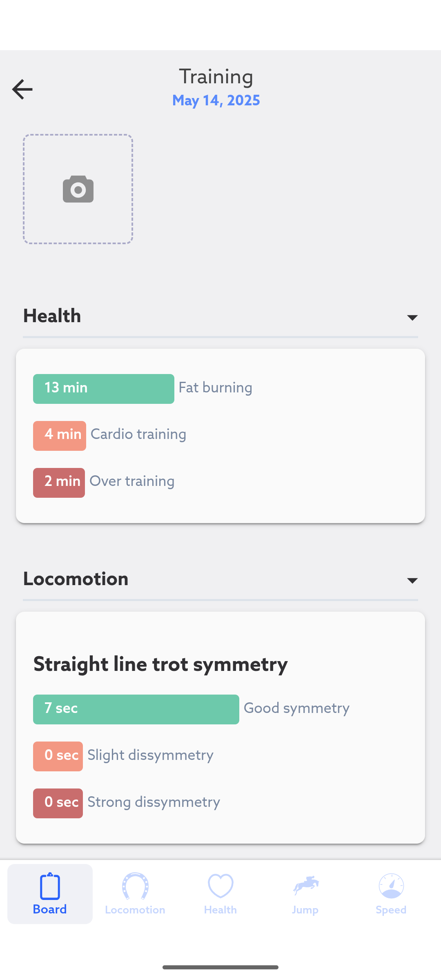The height and width of the screenshot is (980, 441).
Task: Select the 13 min Fat burning bar
Action: pyautogui.click(x=104, y=389)
